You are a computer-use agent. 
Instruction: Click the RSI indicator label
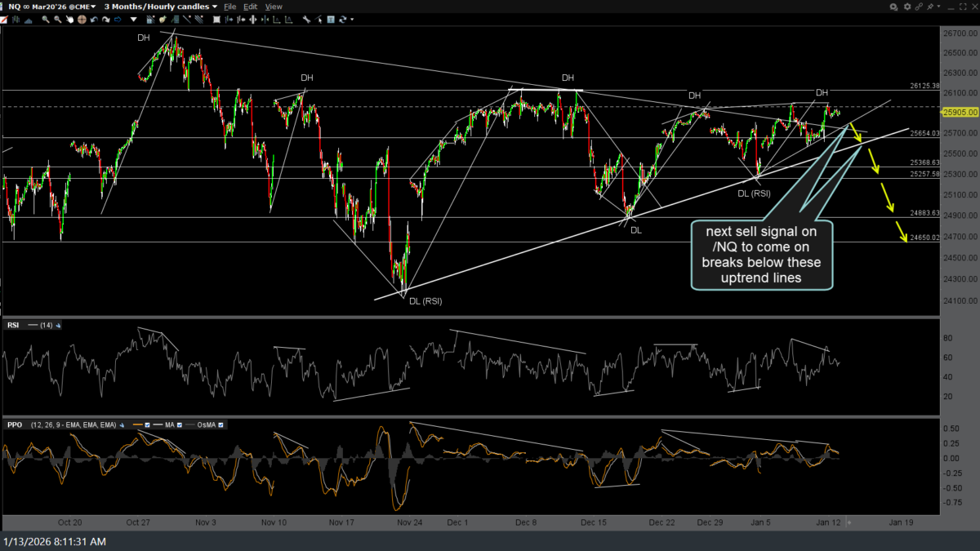coord(12,325)
